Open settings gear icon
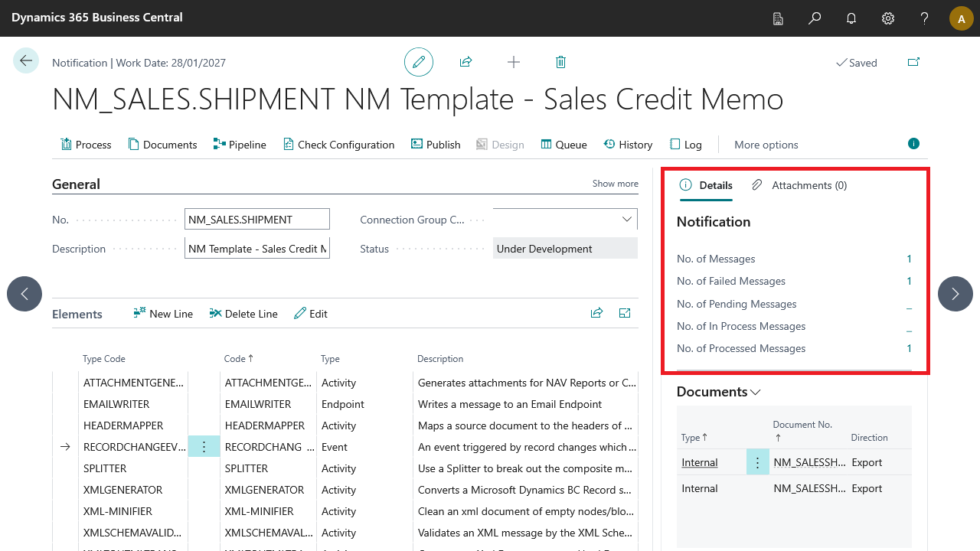This screenshot has width=980, height=551. [x=888, y=18]
